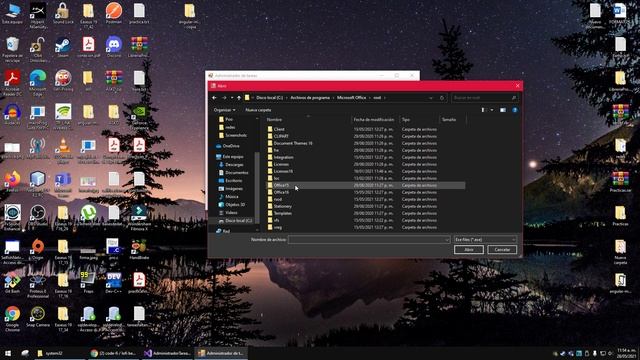Image resolution: width=640 pixels, height=360 pixels.
Task: Open help with the blue question icon
Action: 515,110
